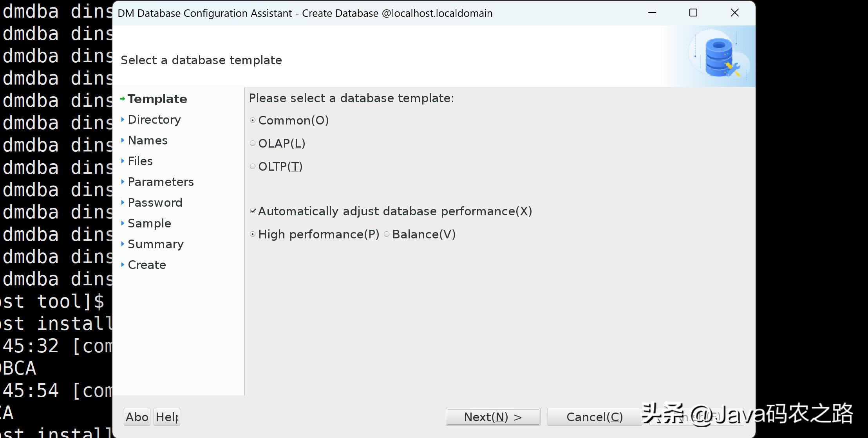Choose the Balance performance option
Viewport: 868px width, 438px height.
(x=387, y=234)
